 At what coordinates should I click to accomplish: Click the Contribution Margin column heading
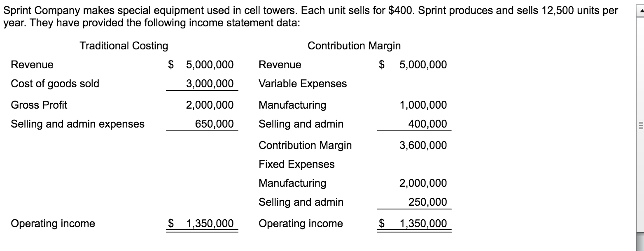coord(354,46)
